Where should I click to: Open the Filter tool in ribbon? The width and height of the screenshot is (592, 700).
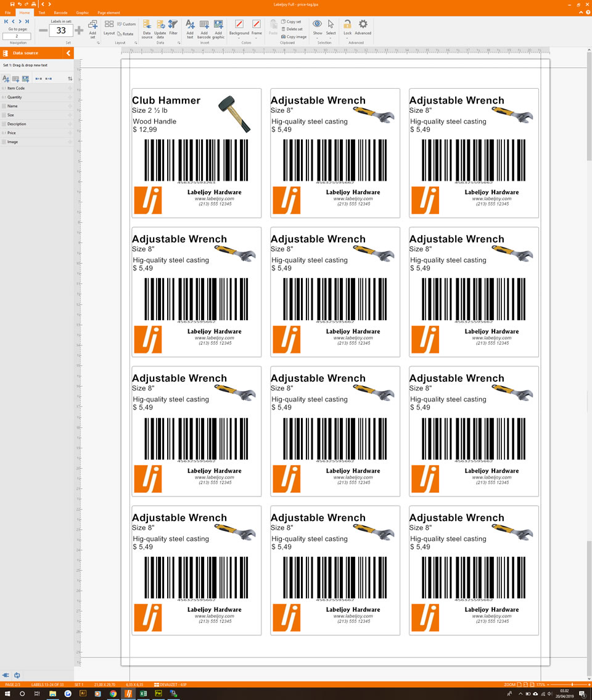173,27
